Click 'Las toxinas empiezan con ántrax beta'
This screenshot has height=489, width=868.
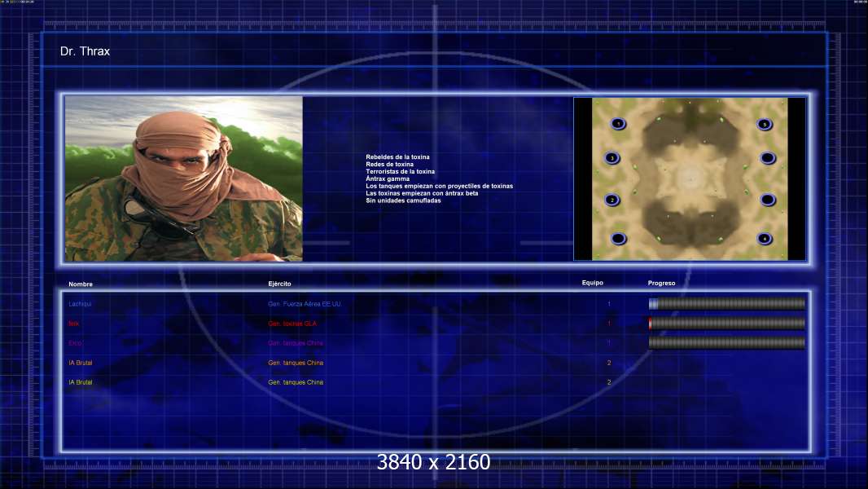pos(422,193)
